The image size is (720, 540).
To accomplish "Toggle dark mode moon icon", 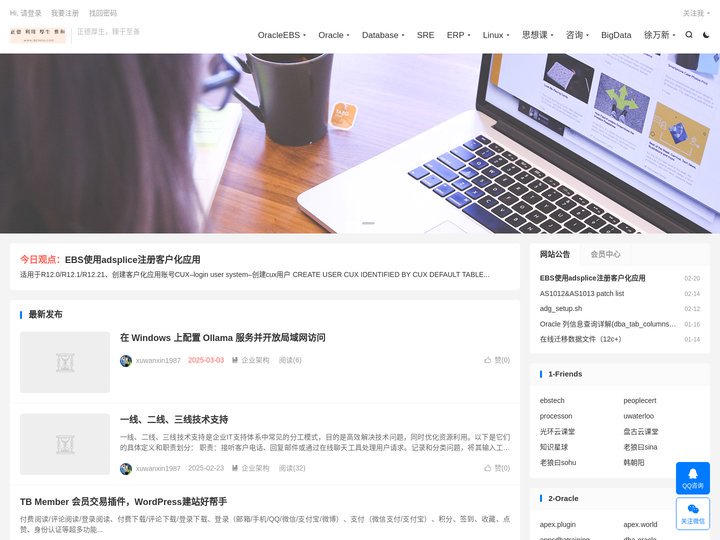I will click(x=706, y=35).
